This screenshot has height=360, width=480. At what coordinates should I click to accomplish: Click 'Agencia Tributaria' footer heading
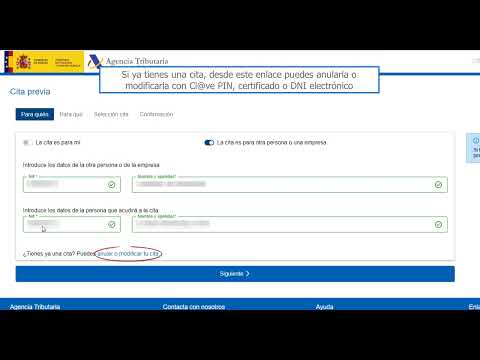35,307
